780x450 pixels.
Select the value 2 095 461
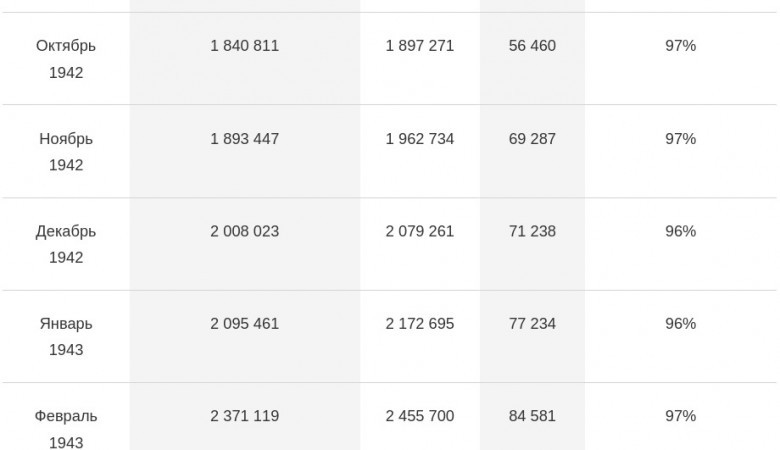tap(244, 324)
